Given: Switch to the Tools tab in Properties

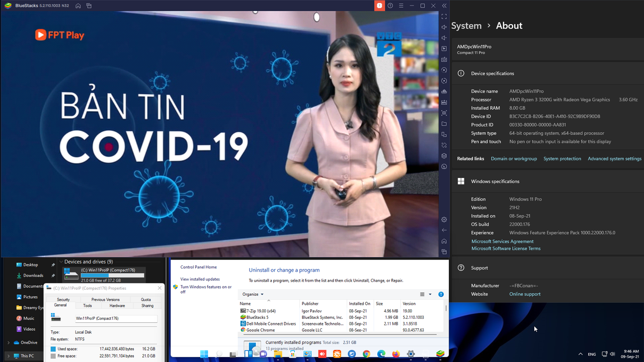Looking at the screenshot, I should (x=88, y=306).
